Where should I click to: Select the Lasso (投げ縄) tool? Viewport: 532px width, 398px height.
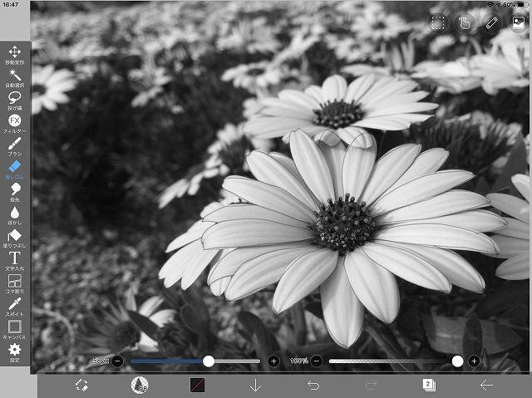pos(15,101)
